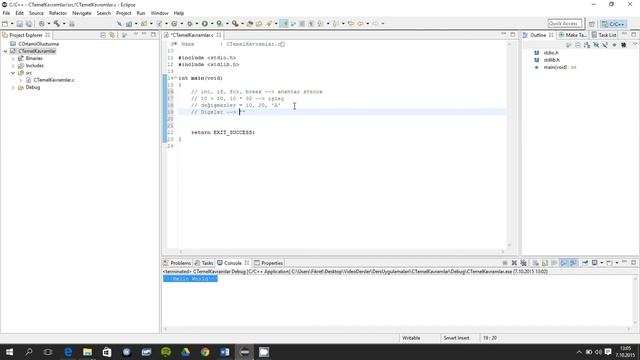Image resolution: width=640 pixels, height=360 pixels.
Task: Open File Explorer from the taskbar
Action: (x=87, y=352)
